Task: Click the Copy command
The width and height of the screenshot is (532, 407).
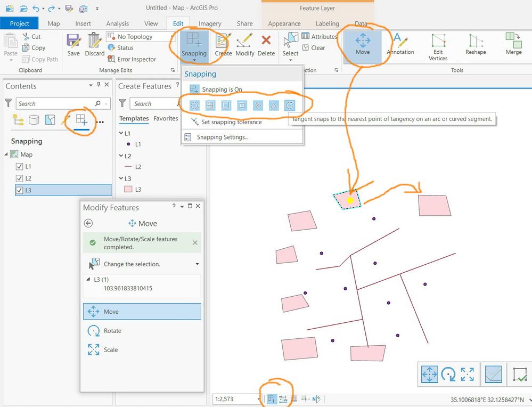Action: [x=34, y=48]
